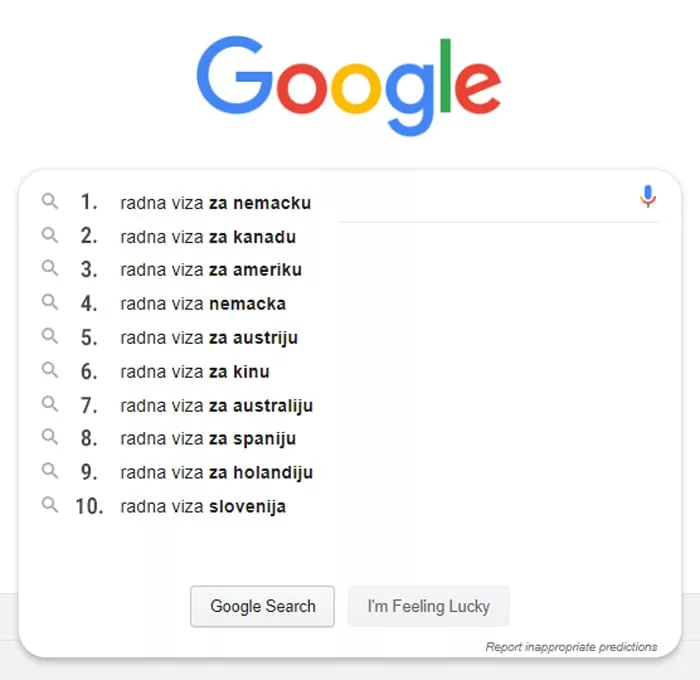This screenshot has height=680, width=700.
Task: Click magnifier icon next to 'radna viza nemacka'
Action: pyautogui.click(x=50, y=303)
